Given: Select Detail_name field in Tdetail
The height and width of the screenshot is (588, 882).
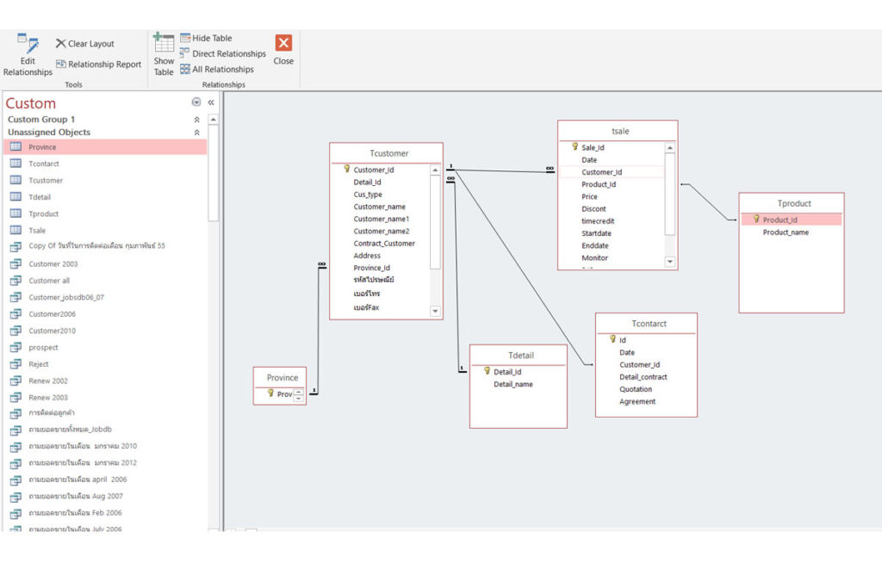Looking at the screenshot, I should (513, 385).
